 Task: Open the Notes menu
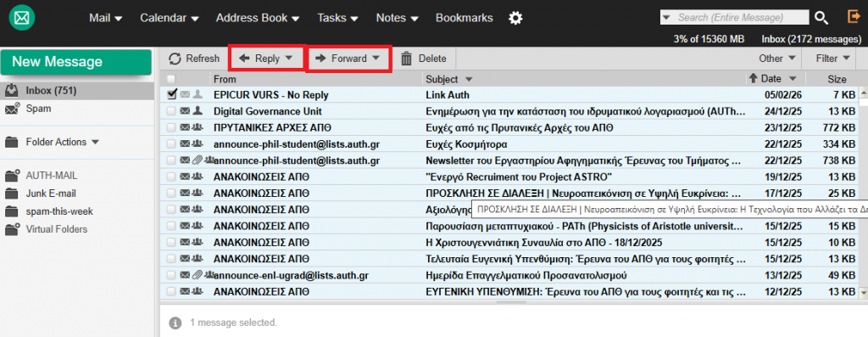click(398, 18)
